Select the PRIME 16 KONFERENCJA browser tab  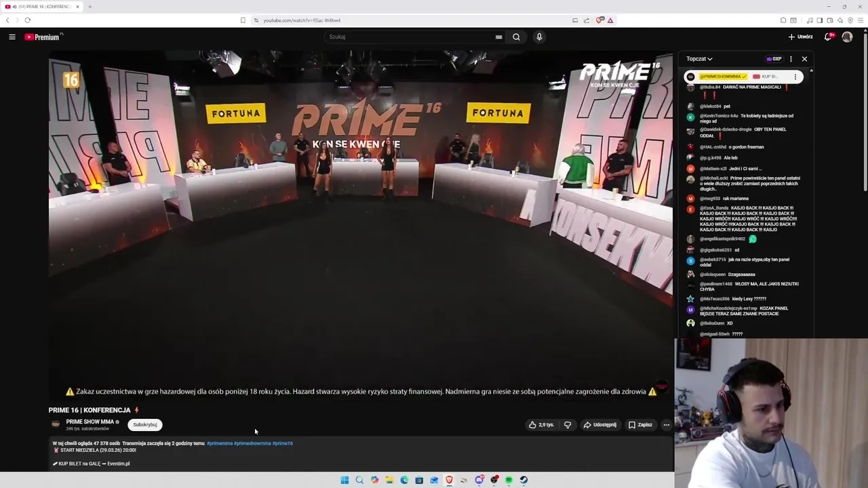[x=41, y=7]
